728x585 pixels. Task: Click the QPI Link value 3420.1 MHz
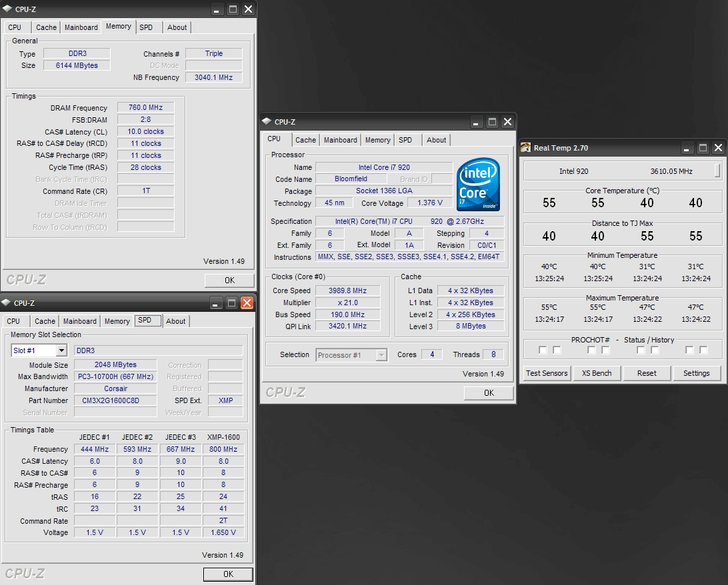pos(348,326)
